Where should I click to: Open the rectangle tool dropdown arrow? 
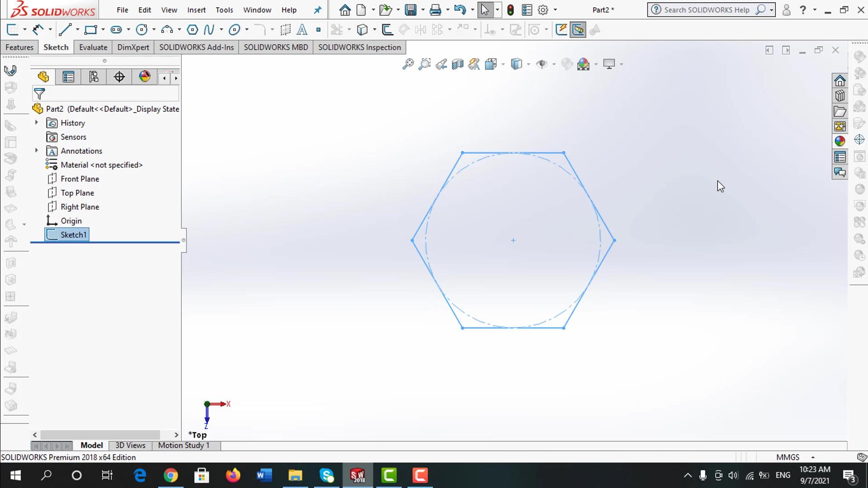click(103, 30)
